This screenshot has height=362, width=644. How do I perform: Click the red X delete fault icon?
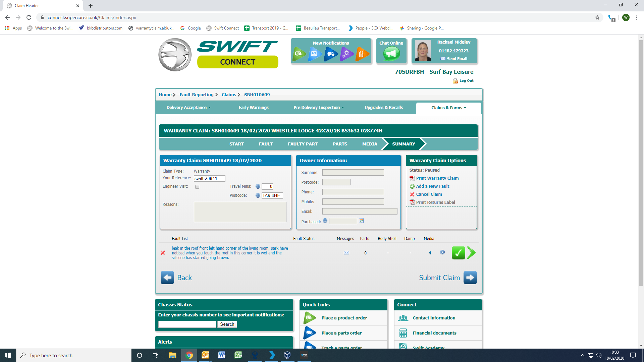[163, 253]
